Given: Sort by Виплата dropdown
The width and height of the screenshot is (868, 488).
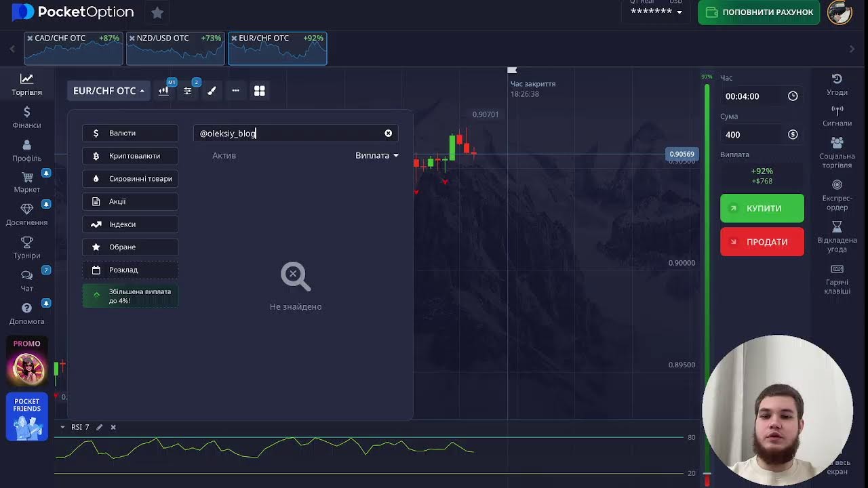Looking at the screenshot, I should click(x=377, y=156).
